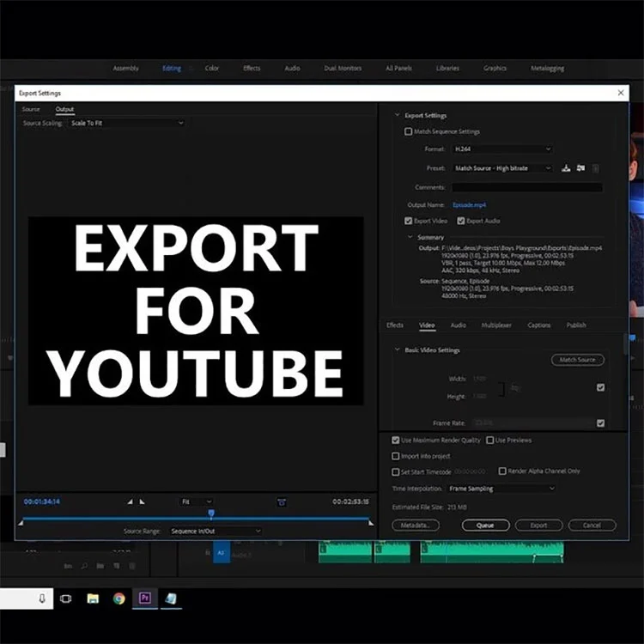Click the Queue button

[485, 526]
